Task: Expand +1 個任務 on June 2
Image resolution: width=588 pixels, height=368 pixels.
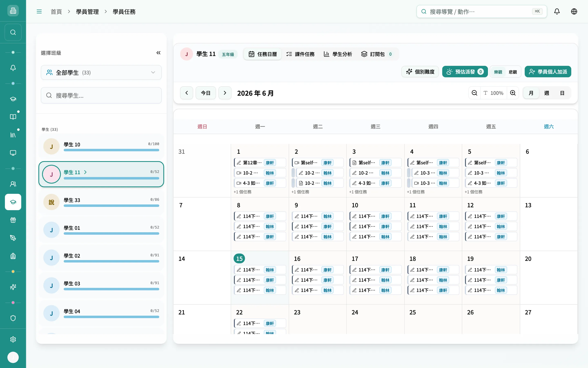Action: 300,192
